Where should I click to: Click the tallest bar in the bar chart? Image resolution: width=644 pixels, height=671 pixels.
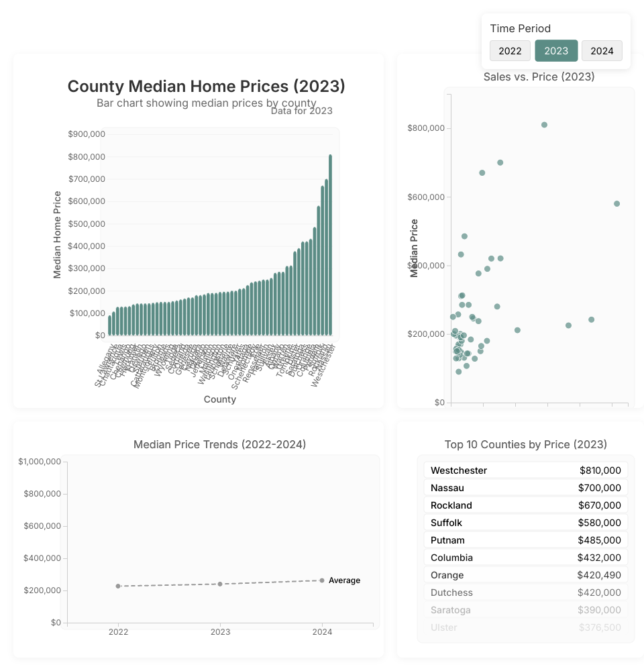[330, 245]
